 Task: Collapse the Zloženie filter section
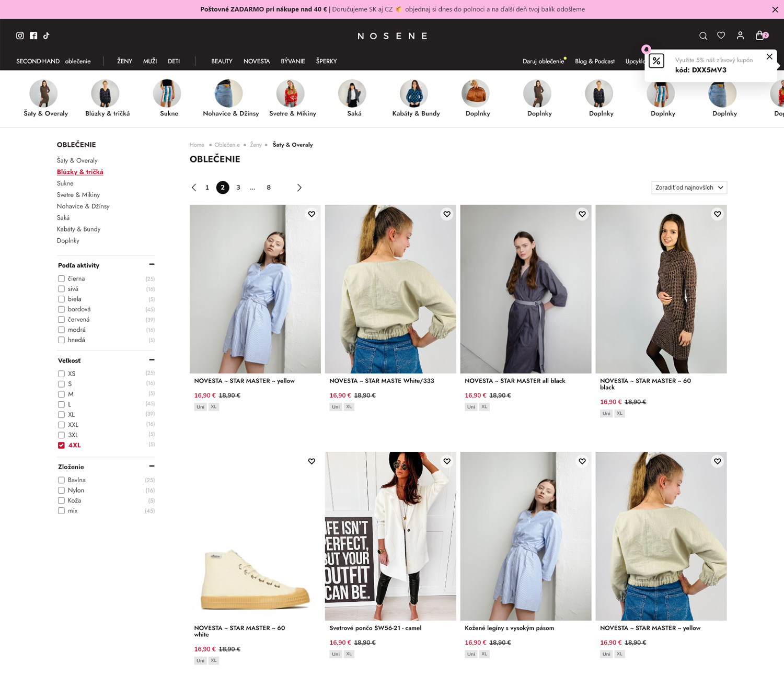[152, 466]
